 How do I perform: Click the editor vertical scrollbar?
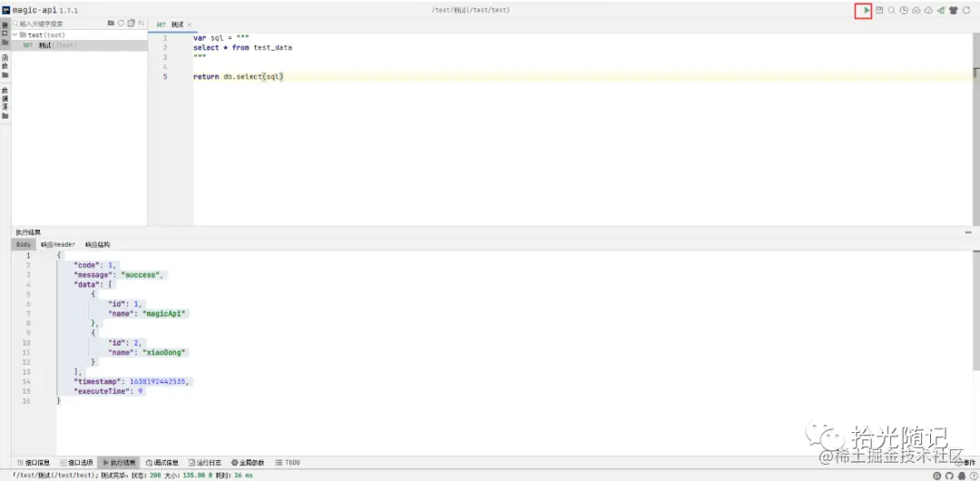click(976, 129)
